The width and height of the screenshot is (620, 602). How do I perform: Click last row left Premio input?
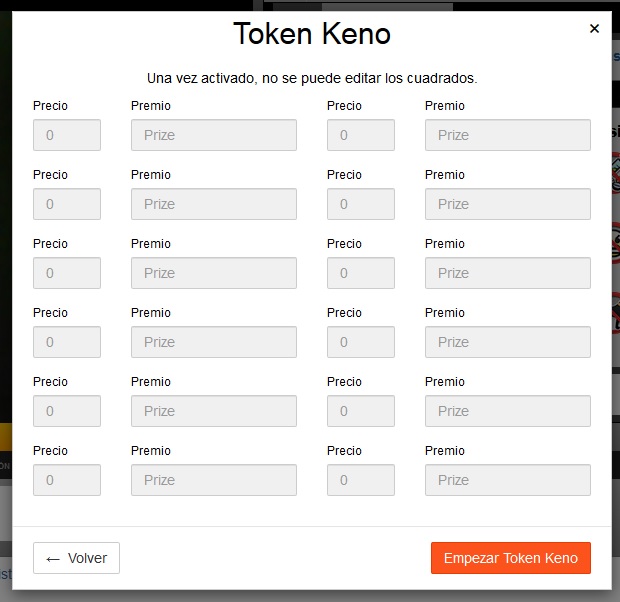pyautogui.click(x=213, y=480)
